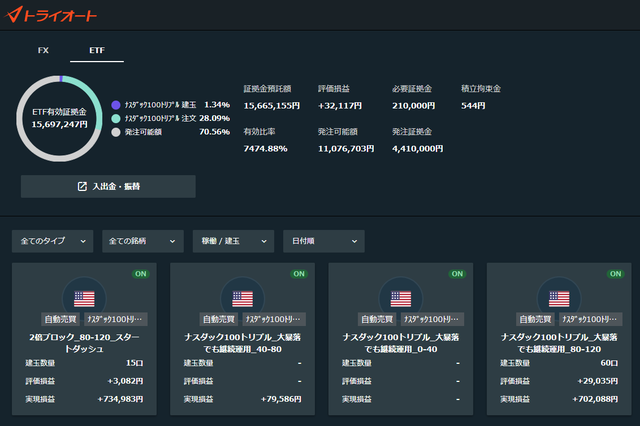
Task: Switch to the FX tab
Action: 43,50
